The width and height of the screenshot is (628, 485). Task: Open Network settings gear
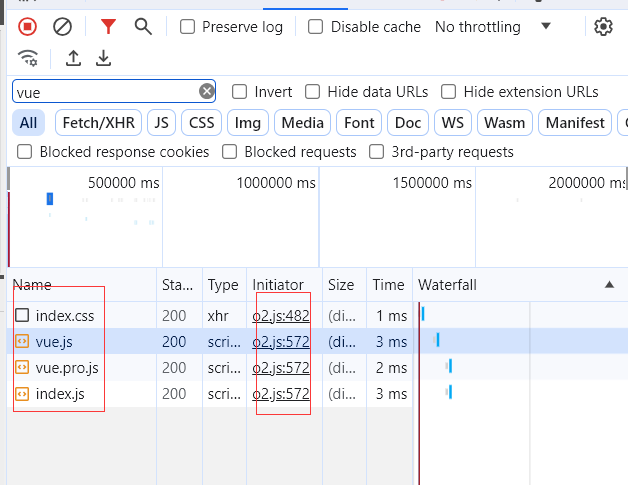(x=603, y=27)
